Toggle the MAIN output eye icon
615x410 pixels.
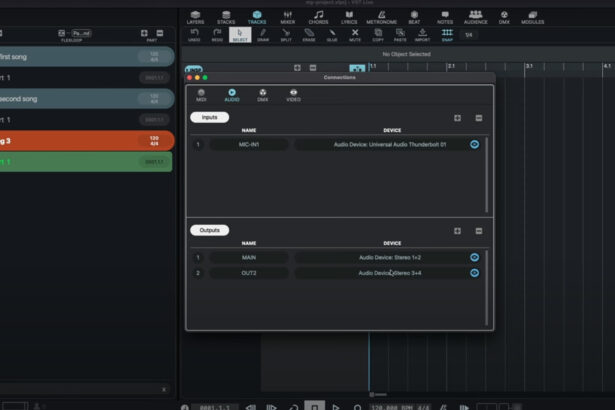pyautogui.click(x=475, y=257)
